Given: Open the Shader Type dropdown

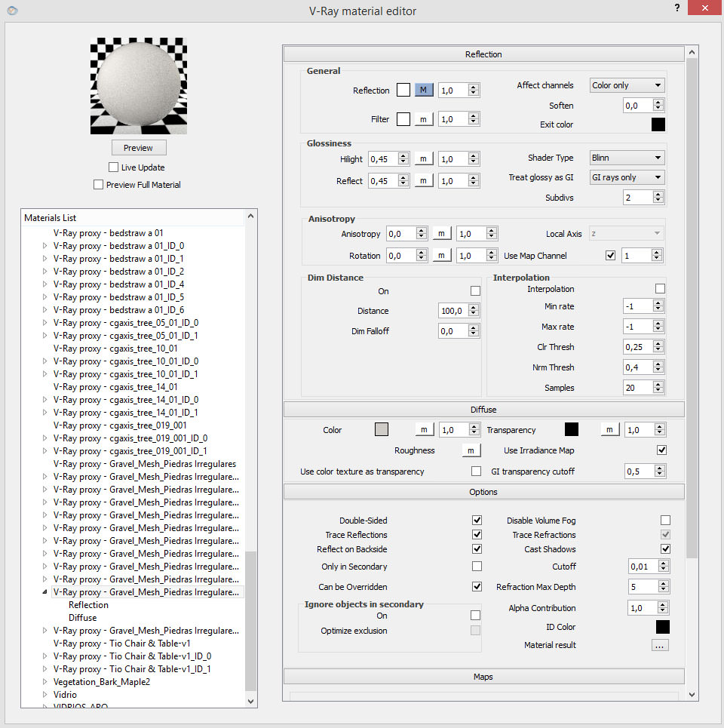Looking at the screenshot, I should tap(626, 158).
